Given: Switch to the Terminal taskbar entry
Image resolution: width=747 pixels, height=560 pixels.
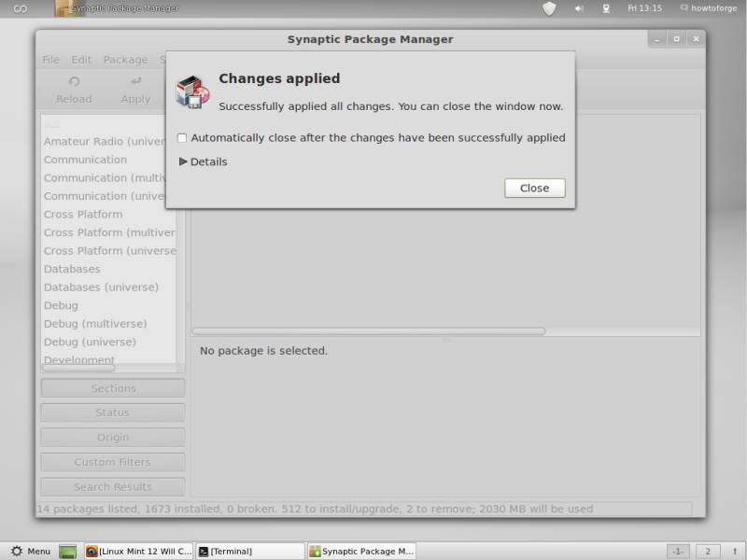Looking at the screenshot, I should tap(250, 552).
